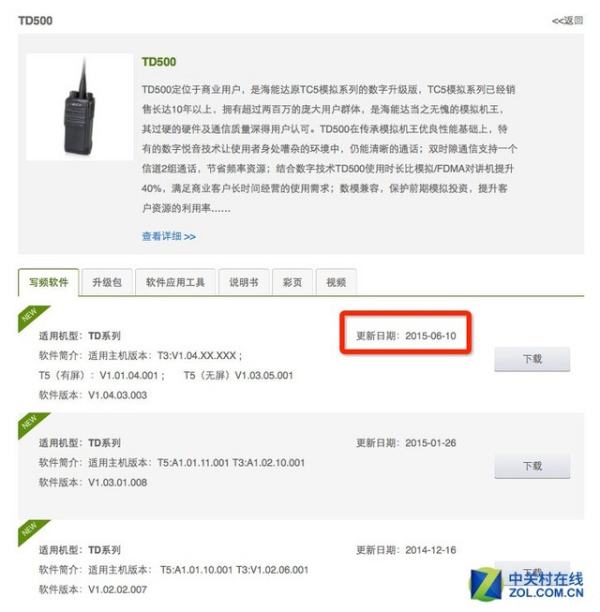600x612 pixels.
Task: Click the ZOL.COM.CN watermark logo
Action: coord(527,584)
